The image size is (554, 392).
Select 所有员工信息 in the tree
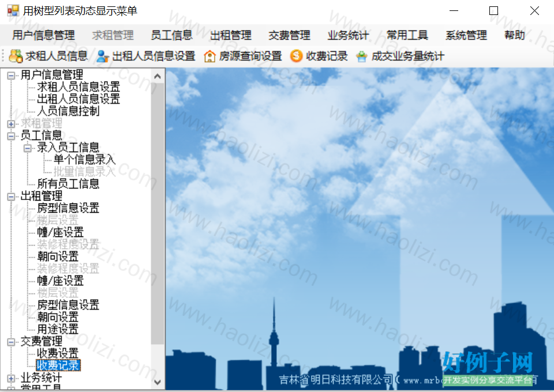(x=68, y=184)
